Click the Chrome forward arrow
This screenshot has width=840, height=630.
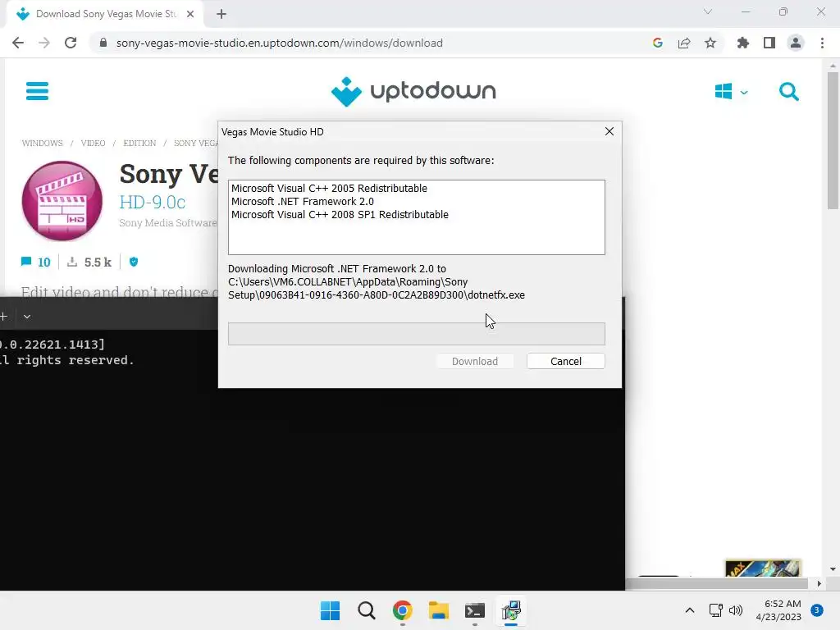pyautogui.click(x=44, y=43)
